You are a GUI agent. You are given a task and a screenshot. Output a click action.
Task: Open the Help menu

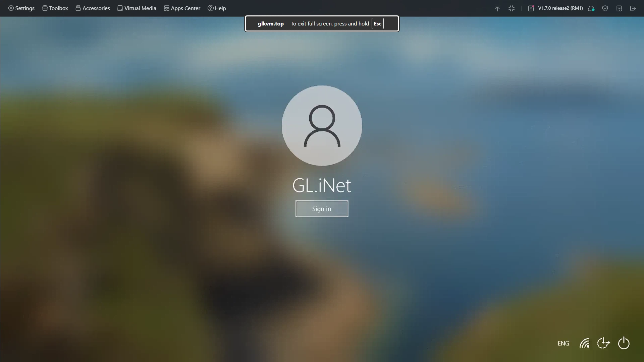tap(217, 8)
